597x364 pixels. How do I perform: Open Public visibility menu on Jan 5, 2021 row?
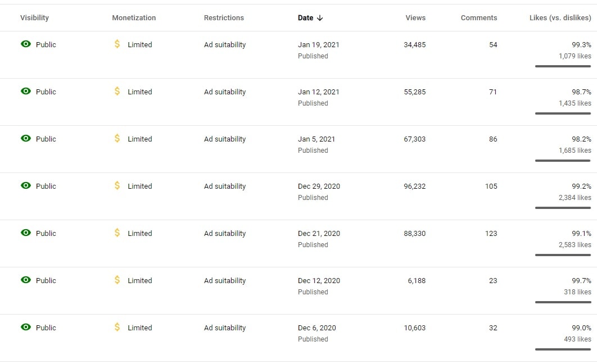[x=46, y=139]
